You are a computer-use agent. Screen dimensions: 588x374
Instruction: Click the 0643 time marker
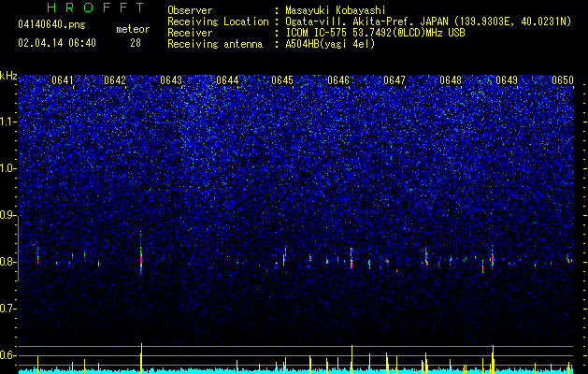(x=171, y=80)
